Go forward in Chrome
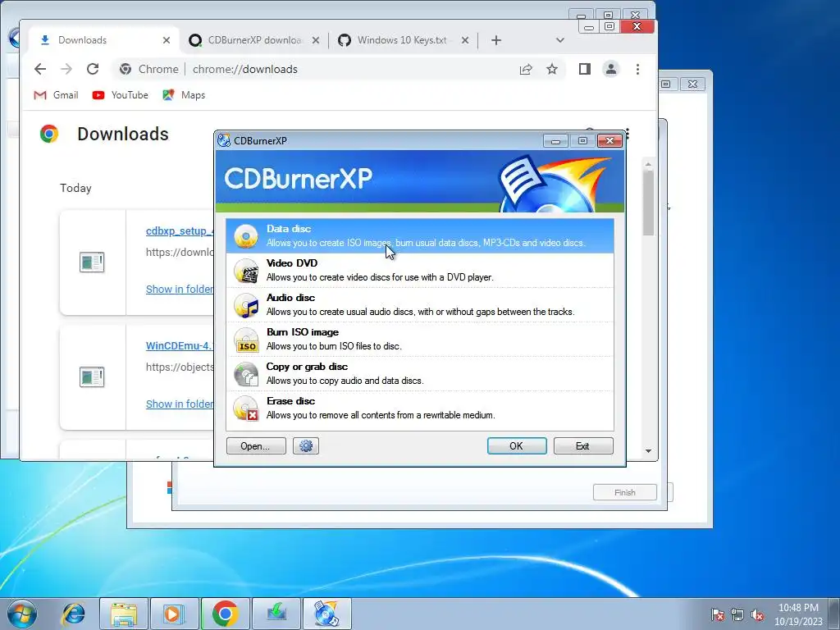 pos(66,69)
